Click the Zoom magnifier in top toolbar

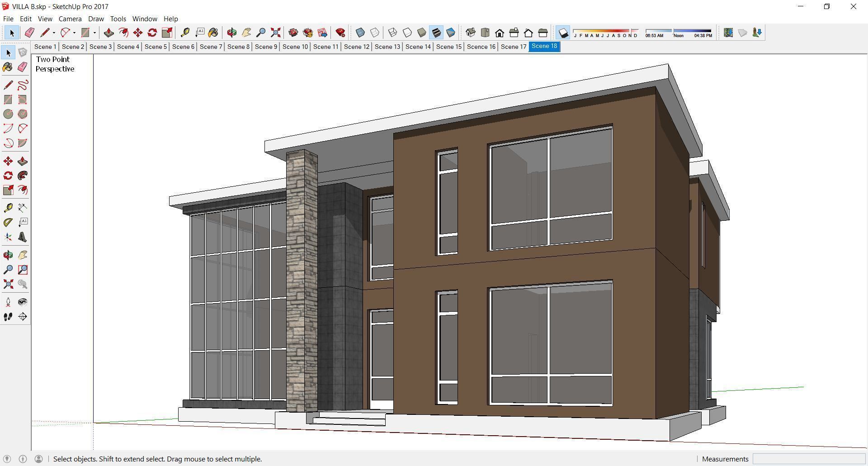tap(261, 33)
